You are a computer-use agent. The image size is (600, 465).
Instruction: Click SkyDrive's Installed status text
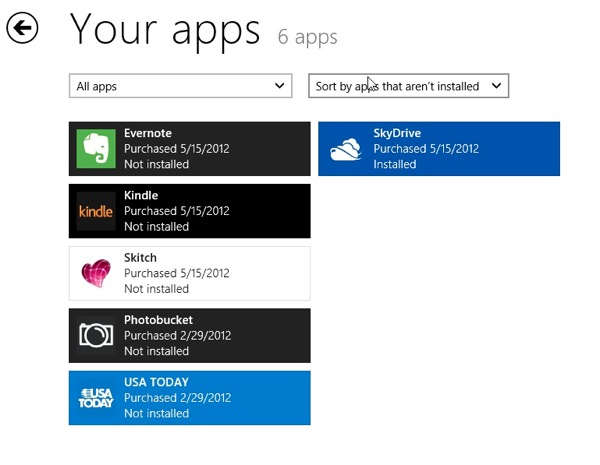[395, 165]
